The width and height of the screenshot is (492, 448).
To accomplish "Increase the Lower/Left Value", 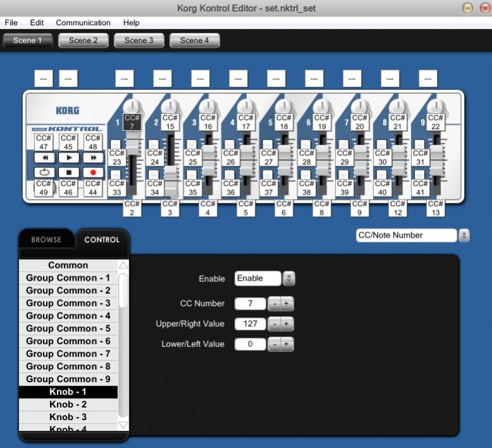I will 286,344.
